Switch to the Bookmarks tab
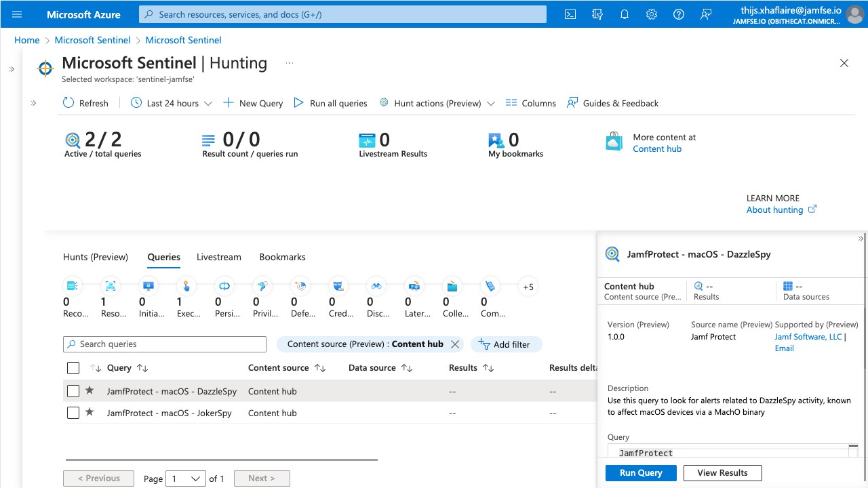This screenshot has height=488, width=868. pyautogui.click(x=282, y=257)
